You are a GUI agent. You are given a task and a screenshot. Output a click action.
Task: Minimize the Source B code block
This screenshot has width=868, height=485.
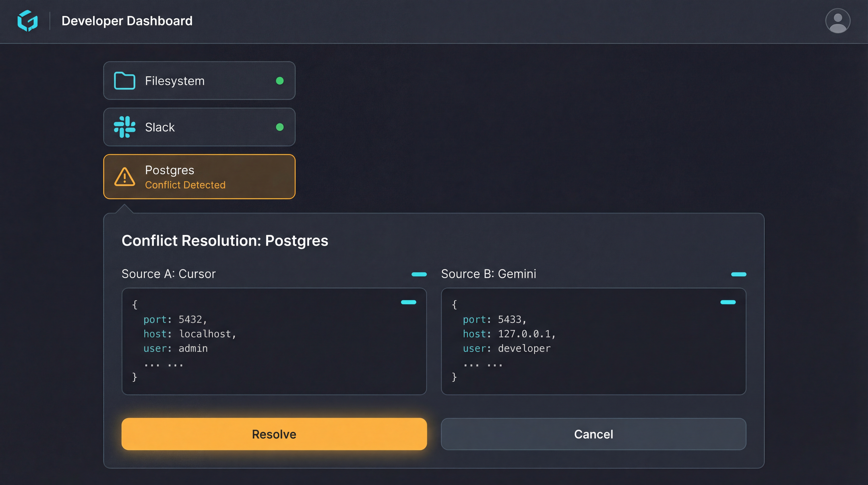click(x=728, y=302)
